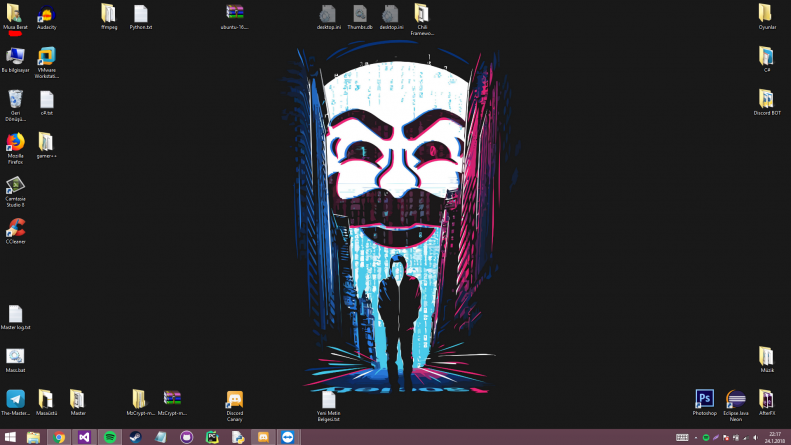Open the Müzik folder
Image resolution: width=791 pixels, height=445 pixels.
tap(767, 359)
